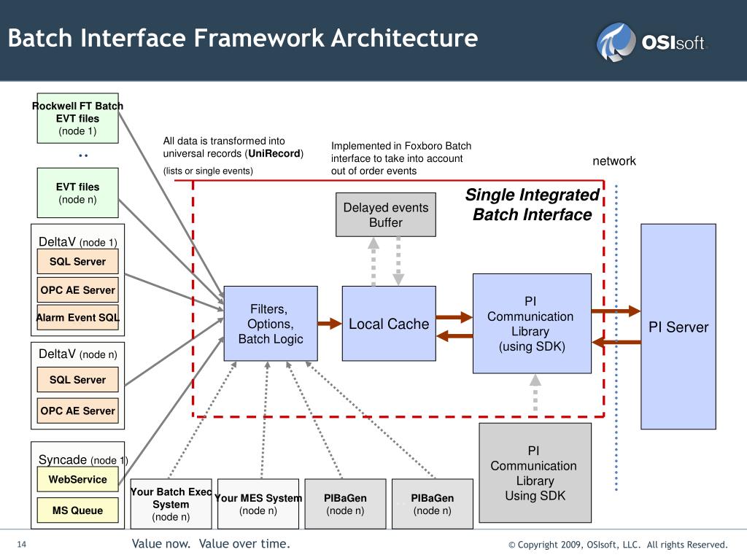This screenshot has width=747, height=560.
Task: Click the arrow from Filters to Local Cache
Action: click(330, 324)
